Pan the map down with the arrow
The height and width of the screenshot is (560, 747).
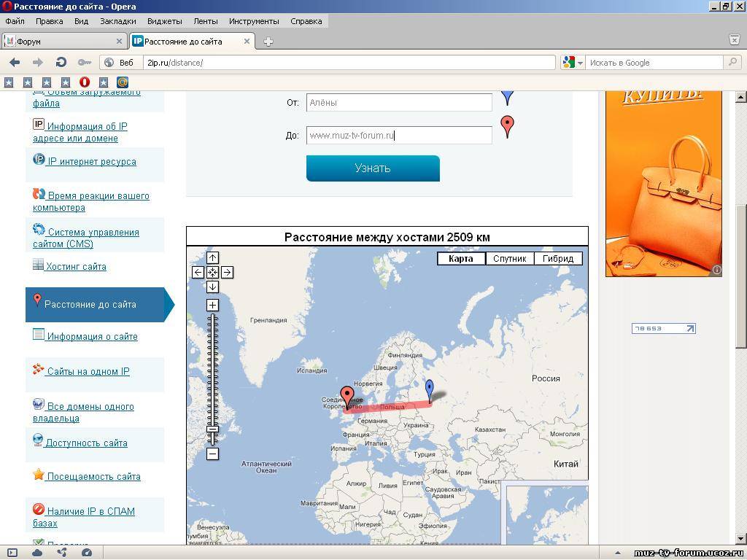pos(212,287)
